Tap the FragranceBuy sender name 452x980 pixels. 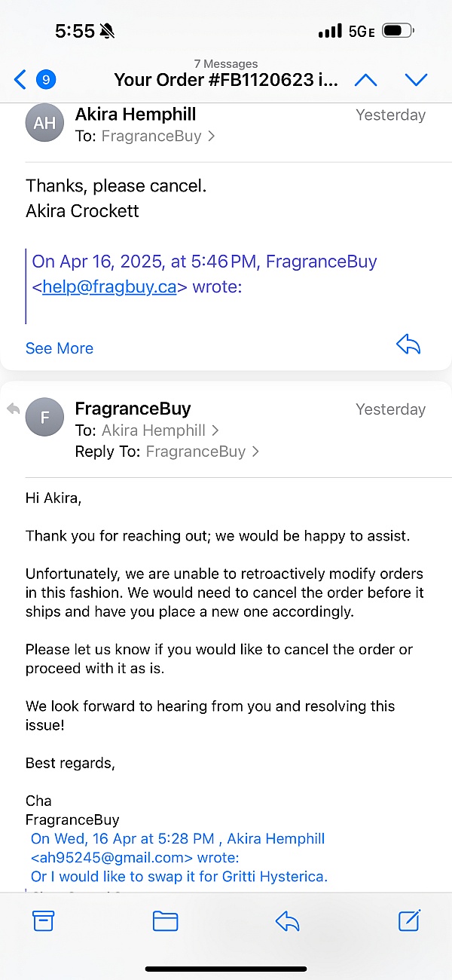[x=133, y=409]
